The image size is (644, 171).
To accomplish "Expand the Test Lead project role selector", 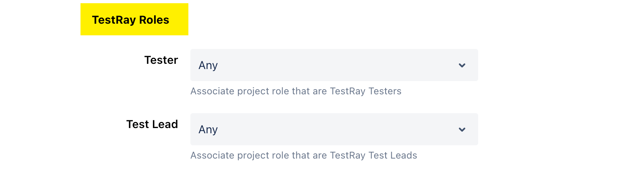I will [x=334, y=129].
